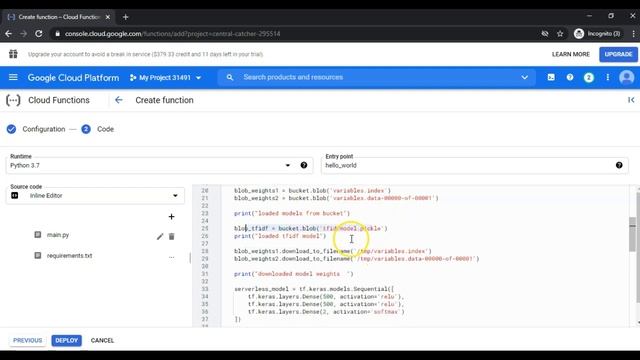Screen dimensions: 640x360
Task: Select the requirements.txt file
Action: click(x=69, y=256)
